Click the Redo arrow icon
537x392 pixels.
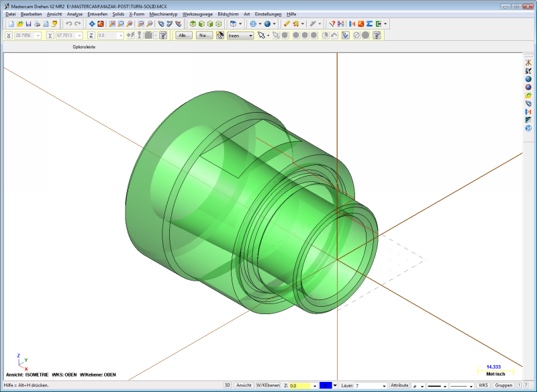[78, 24]
